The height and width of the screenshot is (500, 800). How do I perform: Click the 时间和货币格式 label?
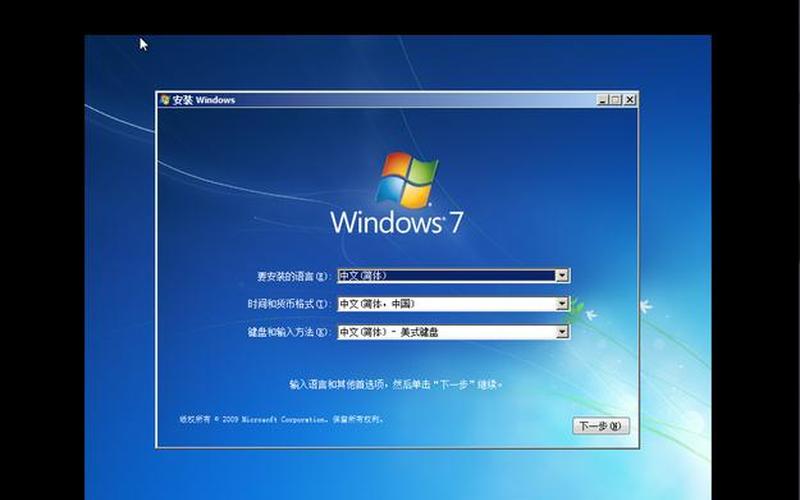[x=289, y=304]
